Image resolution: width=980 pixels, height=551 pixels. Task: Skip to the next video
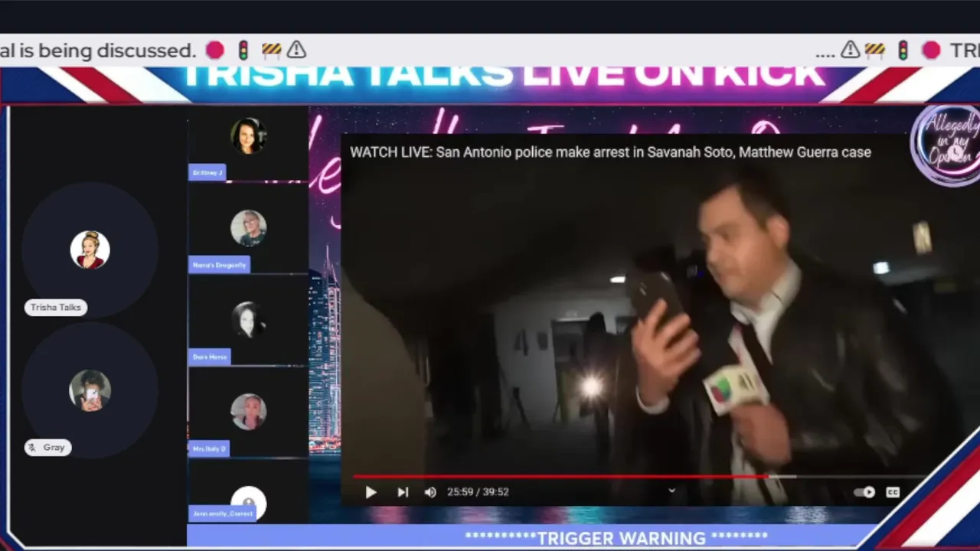point(403,492)
